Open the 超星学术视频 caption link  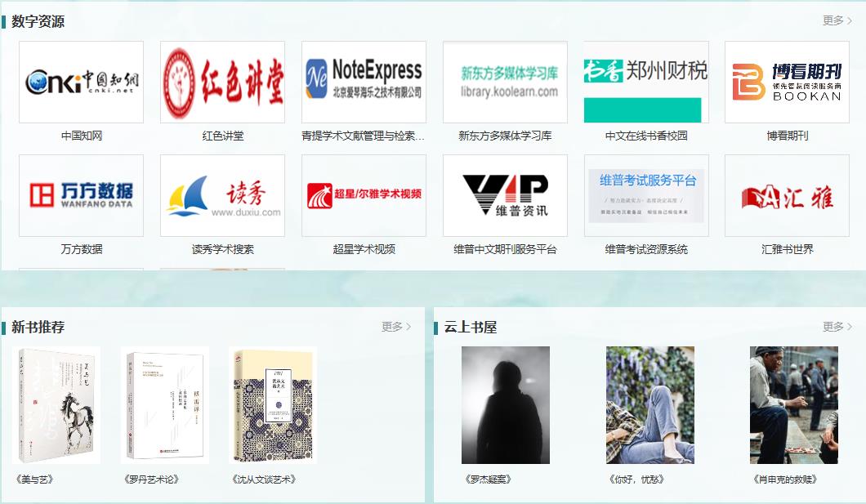tap(364, 249)
